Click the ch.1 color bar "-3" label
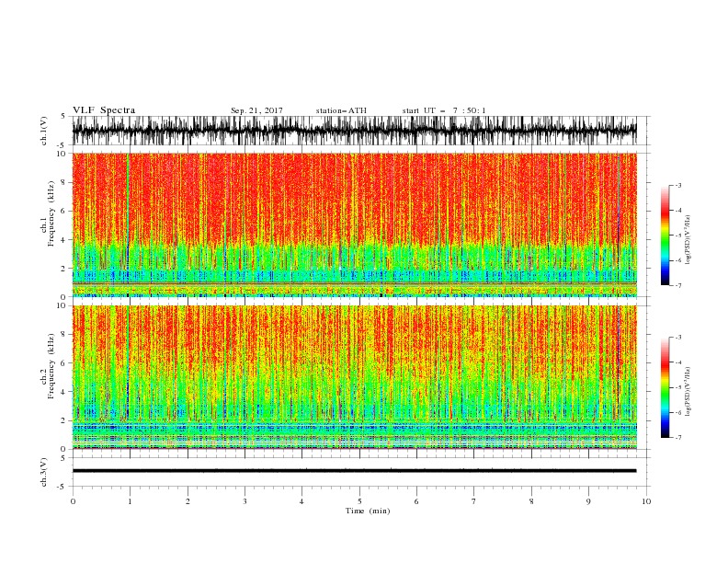The width and height of the screenshot is (728, 563). pos(677,185)
